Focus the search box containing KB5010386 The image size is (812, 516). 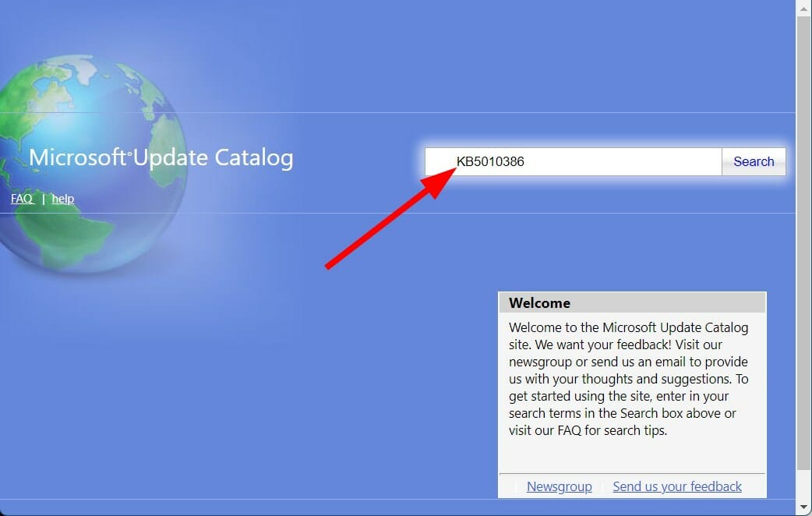point(574,161)
